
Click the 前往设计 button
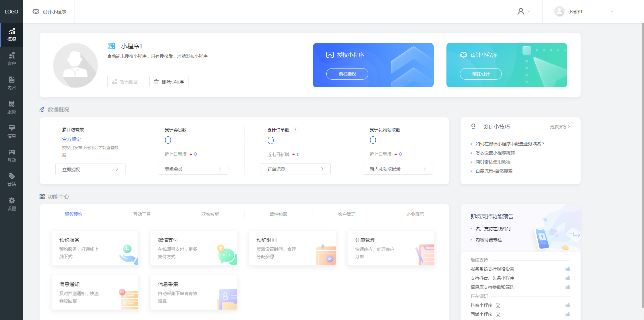[x=481, y=74]
